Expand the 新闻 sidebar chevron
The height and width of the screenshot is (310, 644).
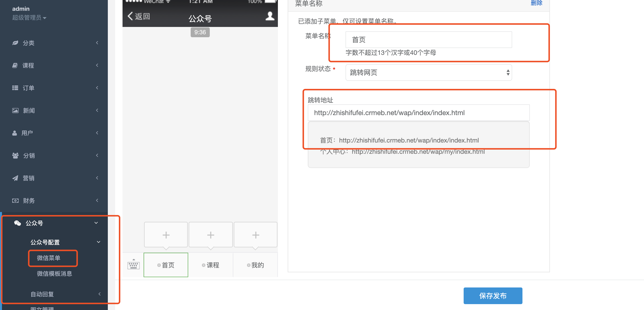click(x=97, y=110)
